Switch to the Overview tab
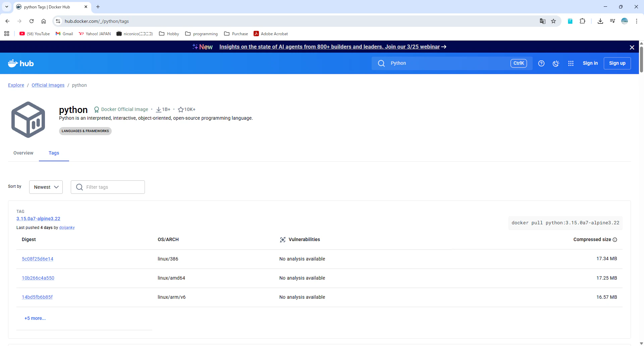Viewport: 644px width, 346px height. 23,153
